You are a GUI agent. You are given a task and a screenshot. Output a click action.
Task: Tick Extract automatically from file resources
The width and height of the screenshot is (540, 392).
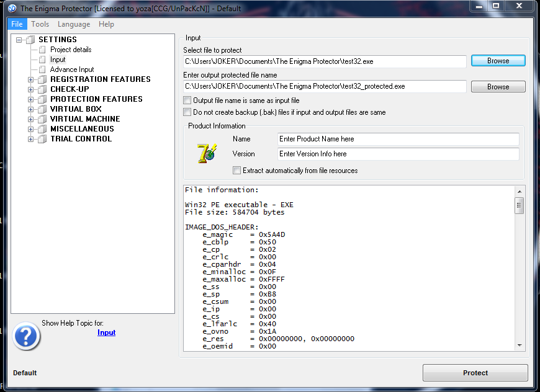236,171
